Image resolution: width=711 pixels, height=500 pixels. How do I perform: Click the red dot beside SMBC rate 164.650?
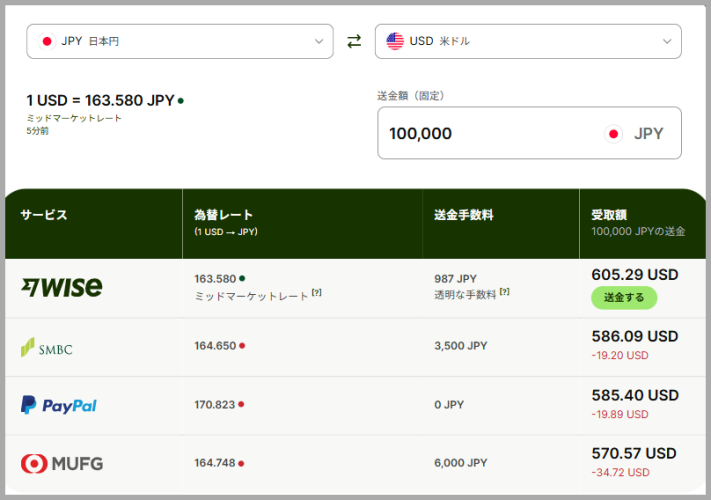242,345
